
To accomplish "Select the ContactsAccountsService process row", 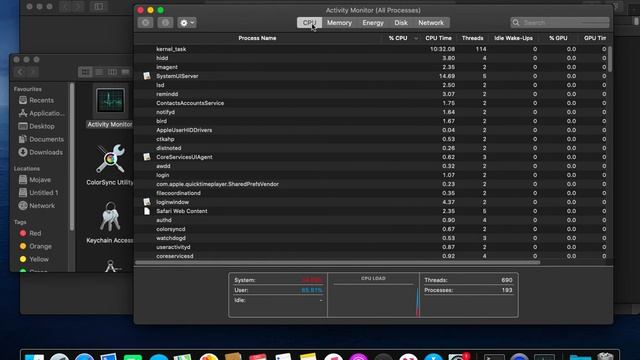I will tap(371, 103).
